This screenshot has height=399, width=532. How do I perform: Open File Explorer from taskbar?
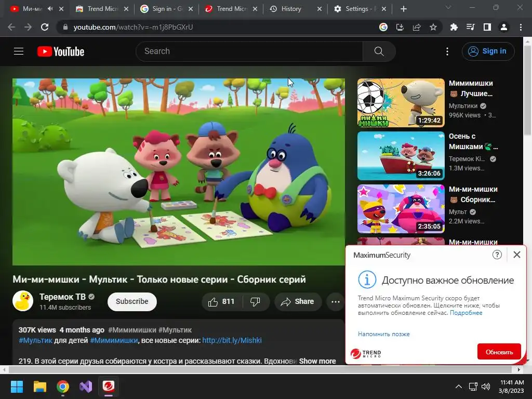[x=39, y=387]
